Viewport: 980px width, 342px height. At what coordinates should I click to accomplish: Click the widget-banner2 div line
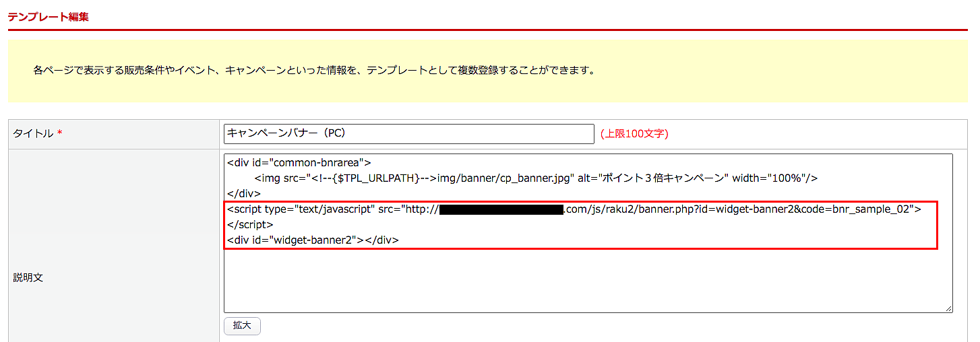(313, 240)
